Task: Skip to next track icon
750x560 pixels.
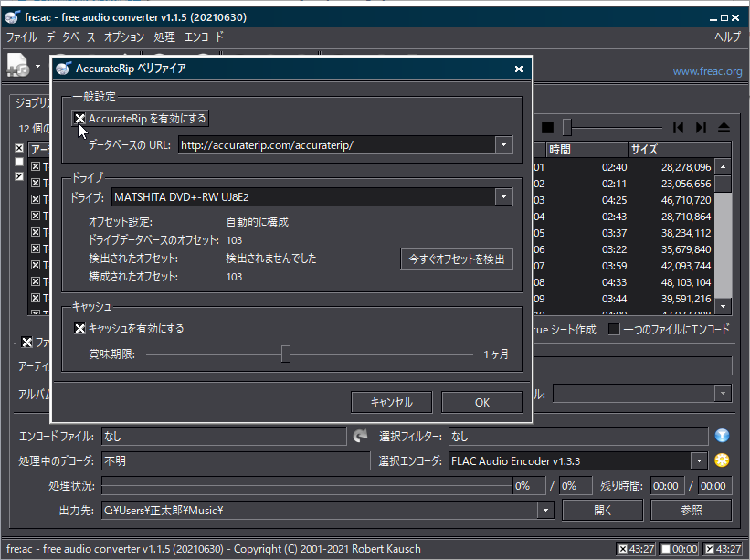Action: tap(700, 127)
